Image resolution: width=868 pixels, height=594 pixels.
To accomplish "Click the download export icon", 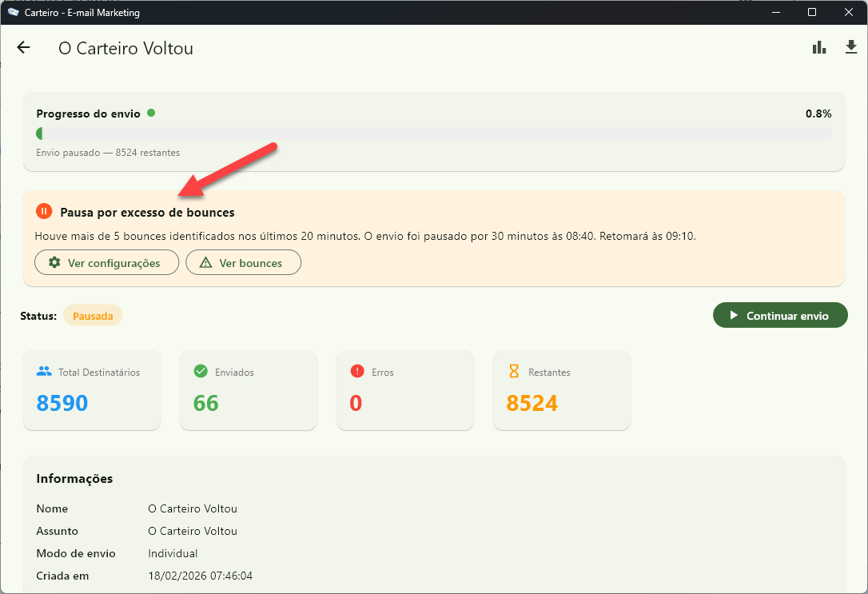I will coord(851,48).
